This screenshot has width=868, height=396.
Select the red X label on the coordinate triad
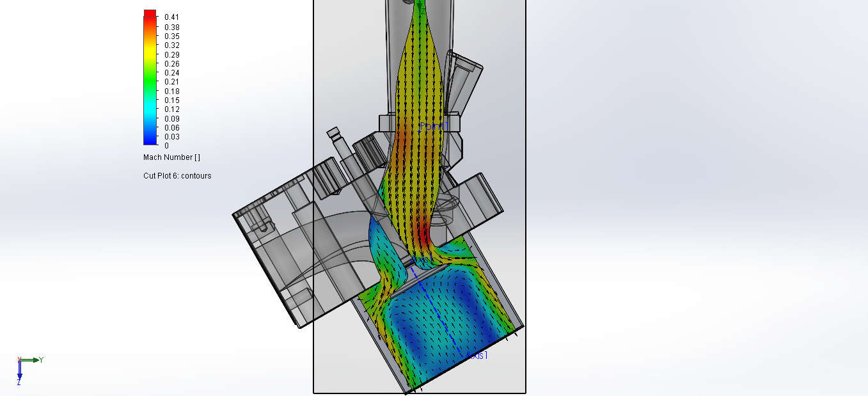[19, 359]
